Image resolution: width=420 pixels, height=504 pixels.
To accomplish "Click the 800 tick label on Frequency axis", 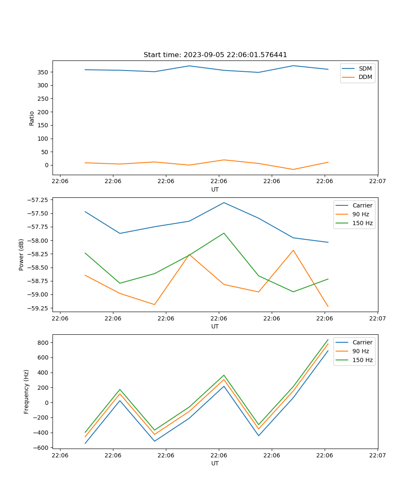I will point(44,343).
